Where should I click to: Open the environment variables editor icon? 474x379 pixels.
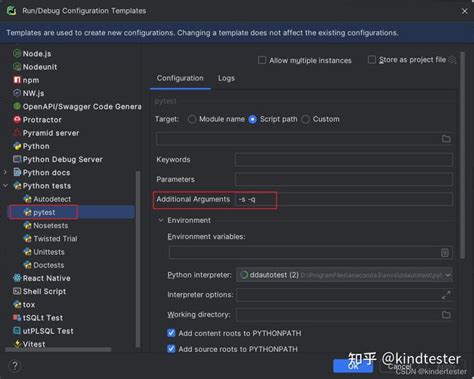tap(445, 253)
